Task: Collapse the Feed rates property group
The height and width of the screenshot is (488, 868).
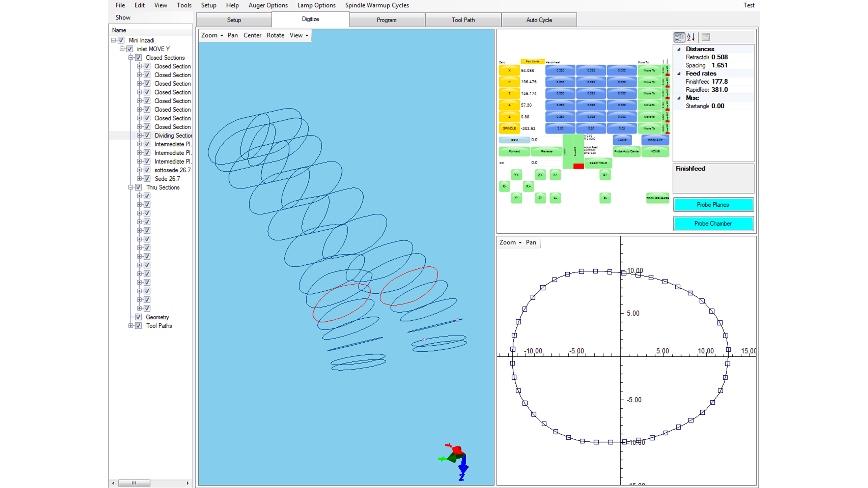Action: coord(679,73)
